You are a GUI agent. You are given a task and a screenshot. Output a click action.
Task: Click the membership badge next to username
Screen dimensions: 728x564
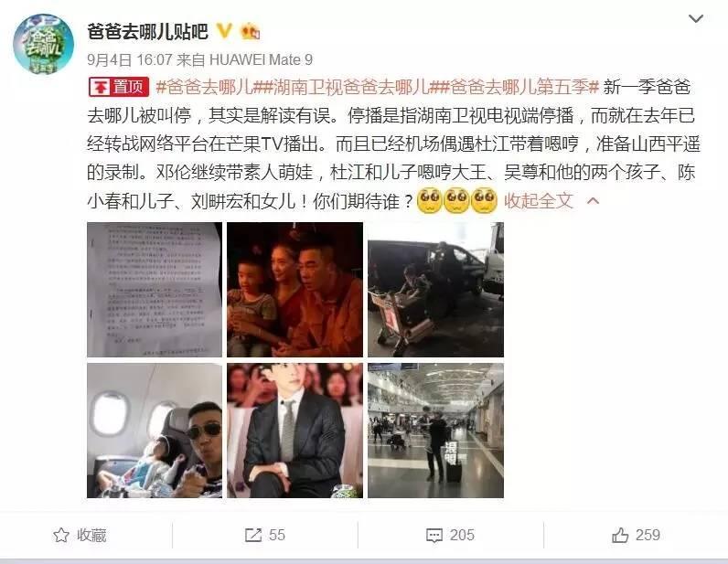pyautogui.click(x=250, y=31)
